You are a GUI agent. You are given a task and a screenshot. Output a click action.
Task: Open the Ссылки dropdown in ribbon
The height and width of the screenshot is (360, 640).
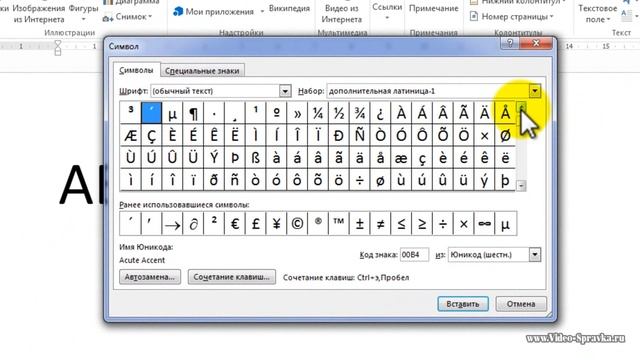387,11
